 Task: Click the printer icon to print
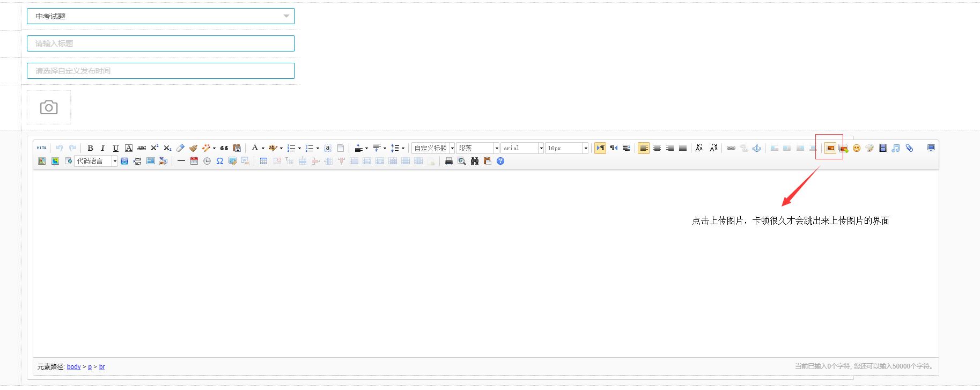(x=449, y=161)
